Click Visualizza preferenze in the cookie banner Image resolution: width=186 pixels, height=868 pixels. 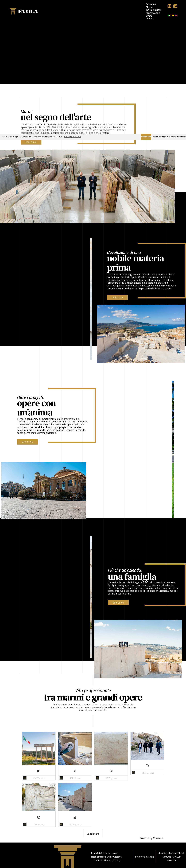(177, 136)
